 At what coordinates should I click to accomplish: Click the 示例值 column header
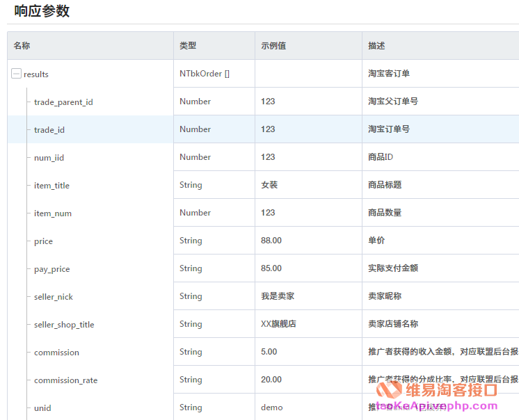pyautogui.click(x=273, y=46)
